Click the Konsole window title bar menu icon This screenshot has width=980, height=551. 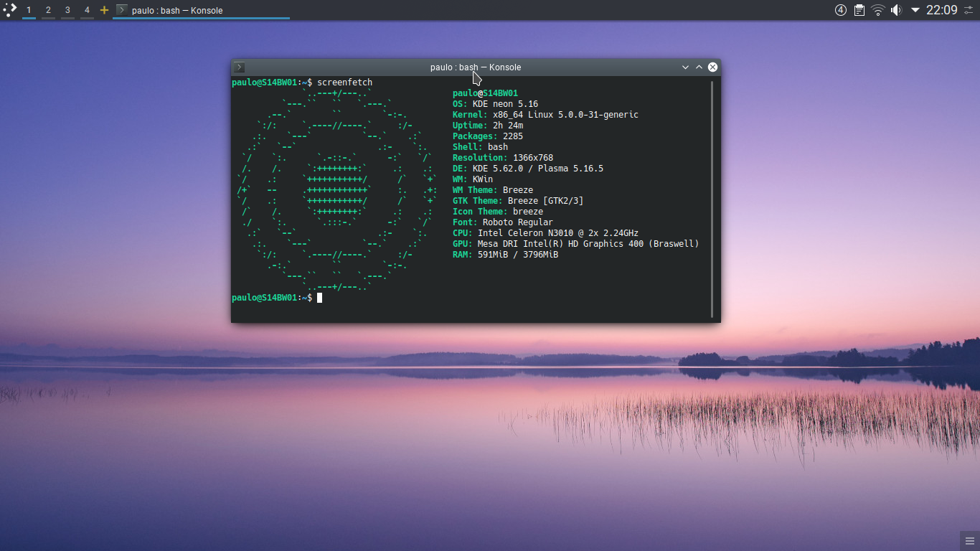pyautogui.click(x=240, y=67)
